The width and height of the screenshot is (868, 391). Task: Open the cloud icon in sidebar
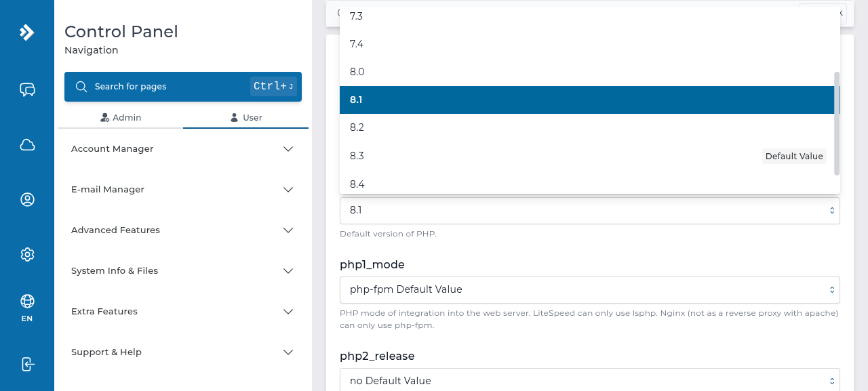(27, 144)
